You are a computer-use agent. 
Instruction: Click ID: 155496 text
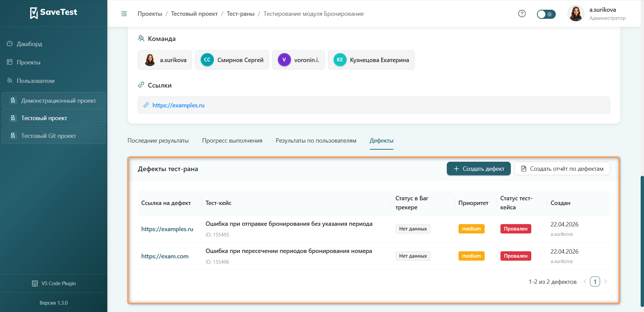(217, 262)
